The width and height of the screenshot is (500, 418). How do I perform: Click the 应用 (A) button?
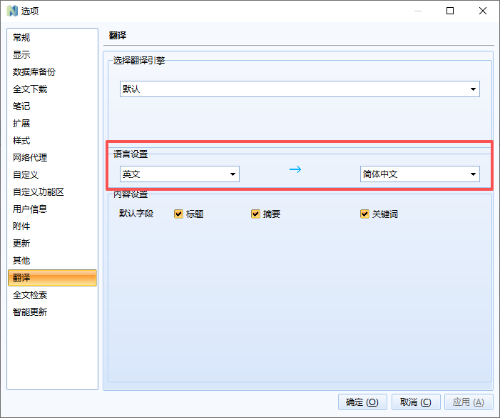tap(469, 402)
